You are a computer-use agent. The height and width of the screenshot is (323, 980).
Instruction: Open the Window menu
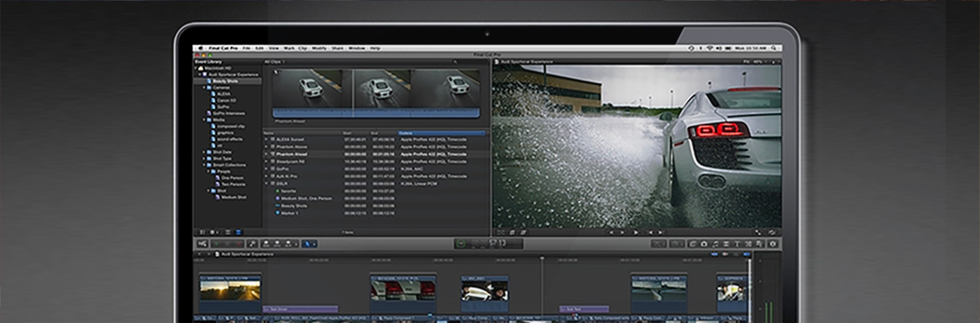pos(357,48)
